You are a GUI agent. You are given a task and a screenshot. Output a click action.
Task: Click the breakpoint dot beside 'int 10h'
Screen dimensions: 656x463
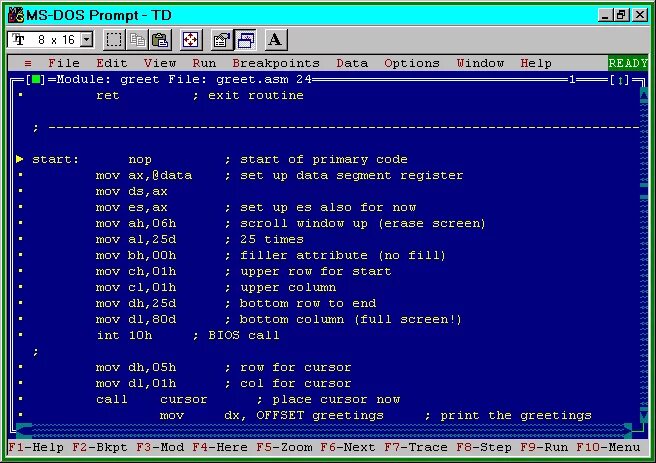coord(20,335)
